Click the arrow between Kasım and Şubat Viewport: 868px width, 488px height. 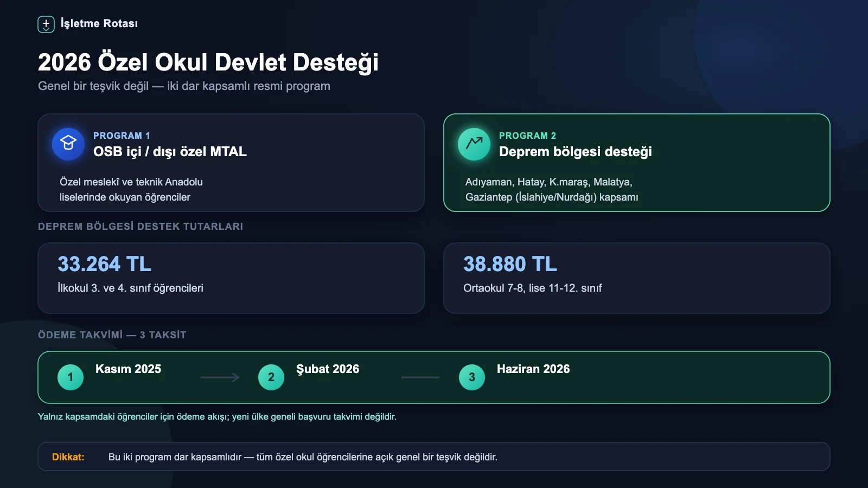point(220,377)
